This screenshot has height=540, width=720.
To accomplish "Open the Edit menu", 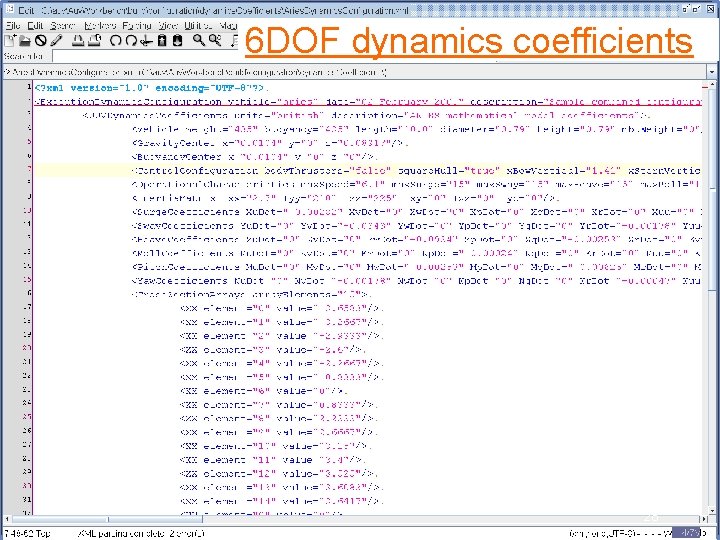I will click(x=35, y=26).
